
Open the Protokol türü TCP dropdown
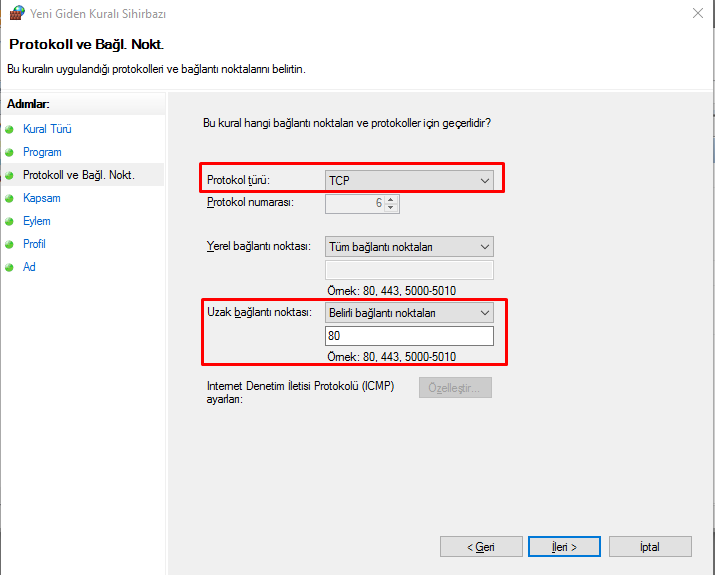(409, 180)
